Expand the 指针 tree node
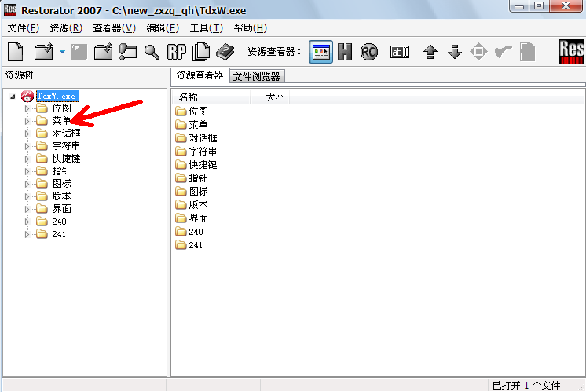 [x=27, y=171]
